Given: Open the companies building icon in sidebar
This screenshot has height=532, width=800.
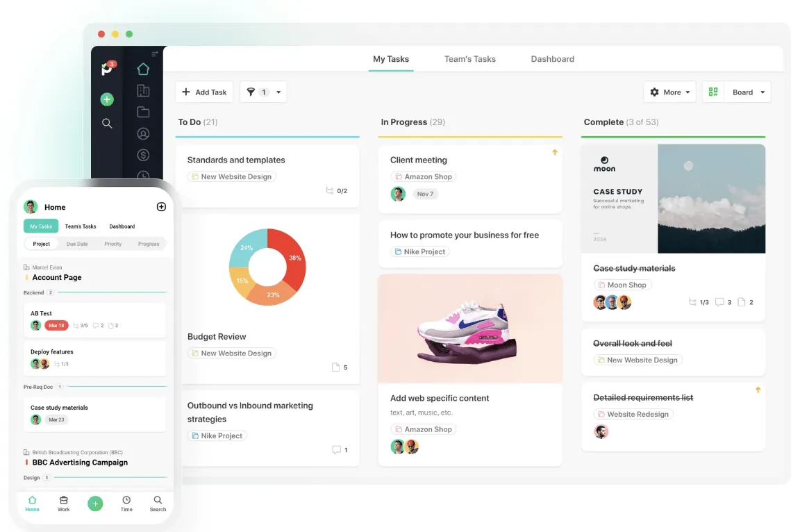Looking at the screenshot, I should pyautogui.click(x=143, y=91).
